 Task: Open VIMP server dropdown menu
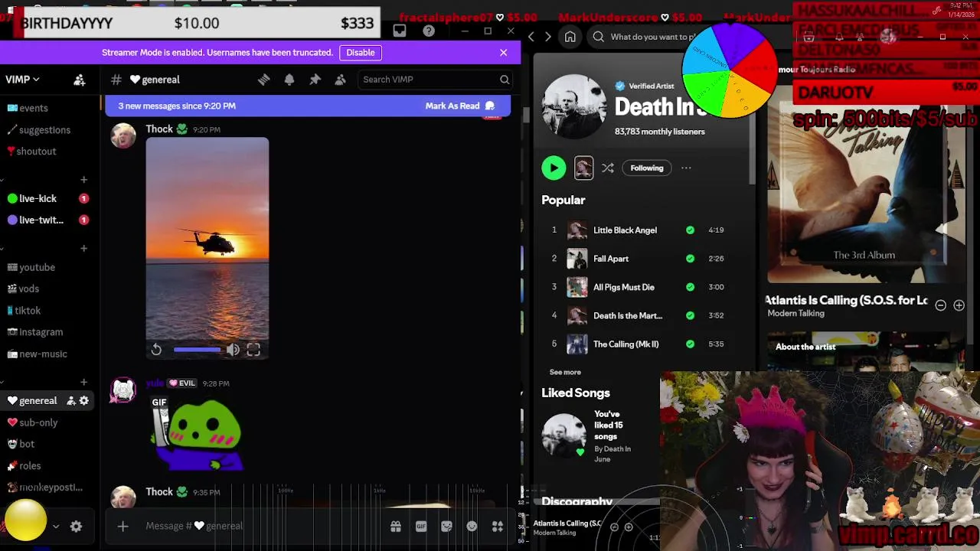(22, 80)
